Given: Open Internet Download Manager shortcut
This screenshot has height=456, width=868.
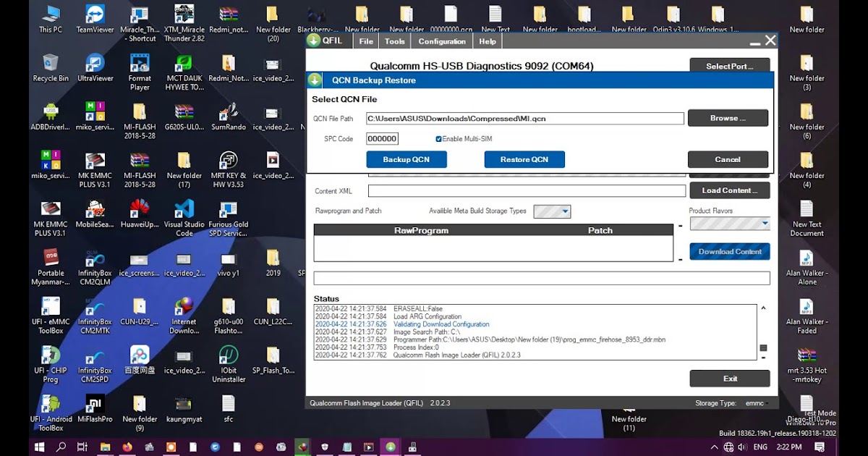Looking at the screenshot, I should pyautogui.click(x=184, y=316).
